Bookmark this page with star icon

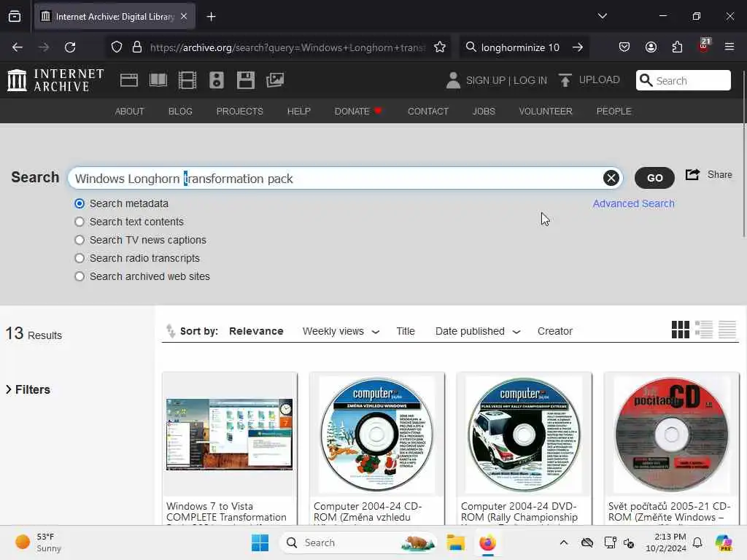tap(440, 47)
